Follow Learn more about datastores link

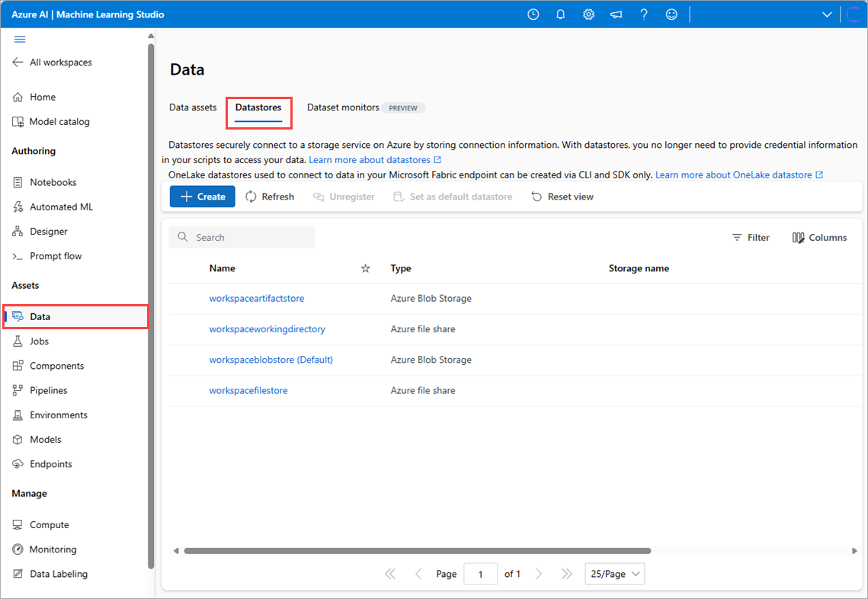(x=375, y=160)
